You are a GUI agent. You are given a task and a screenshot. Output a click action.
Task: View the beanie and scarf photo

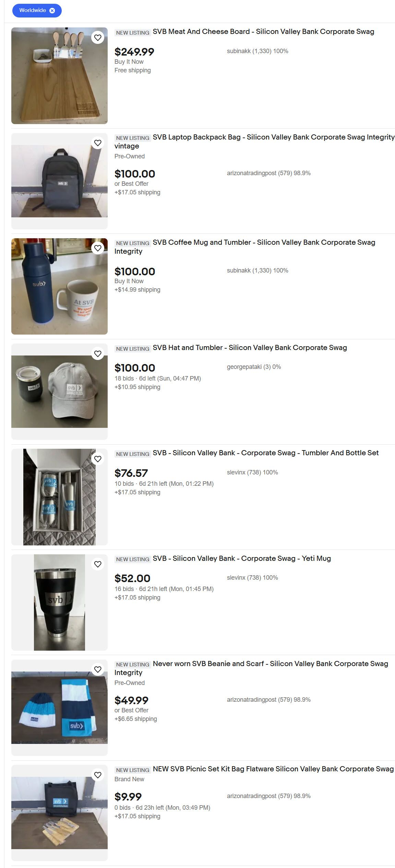click(x=59, y=708)
